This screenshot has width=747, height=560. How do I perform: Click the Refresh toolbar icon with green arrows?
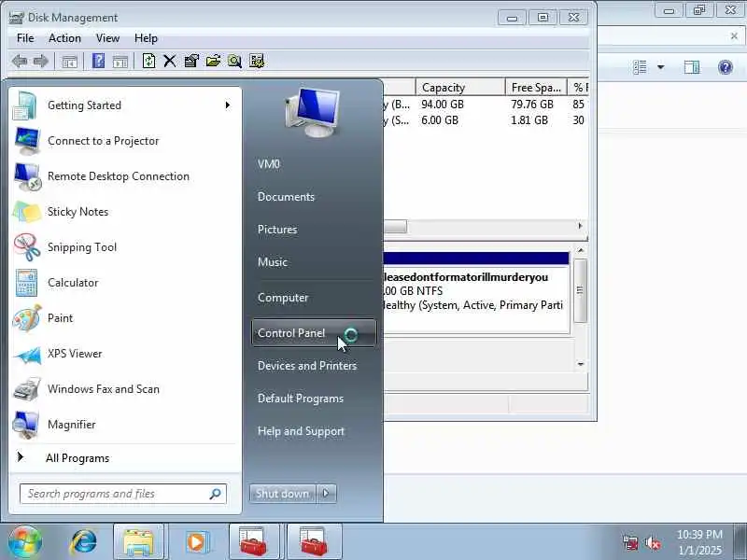coord(148,61)
